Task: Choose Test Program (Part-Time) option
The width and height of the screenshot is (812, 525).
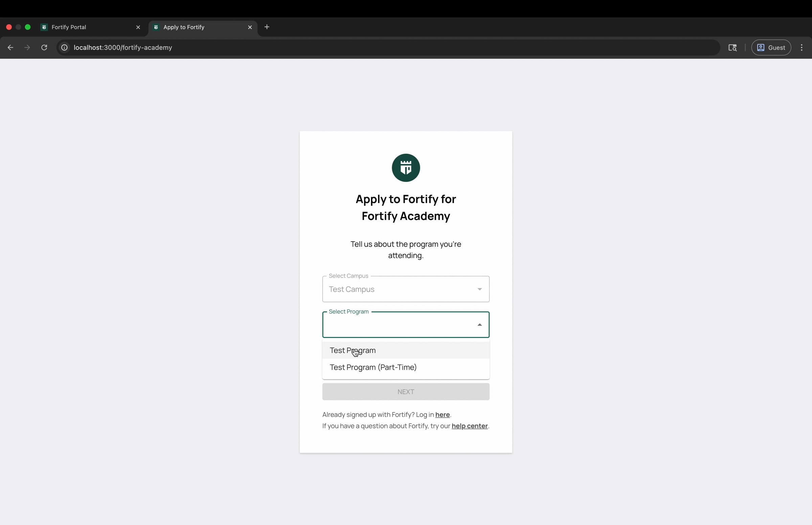Action: tap(373, 367)
